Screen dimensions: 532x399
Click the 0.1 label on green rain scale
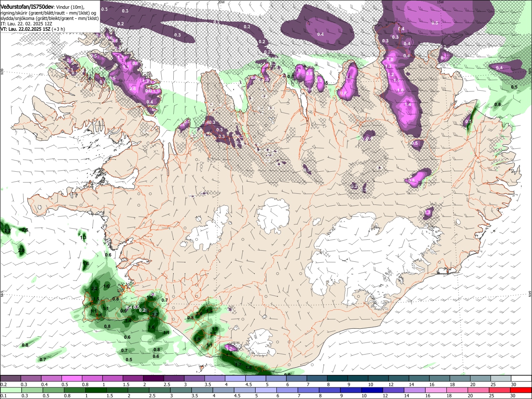[3, 396]
